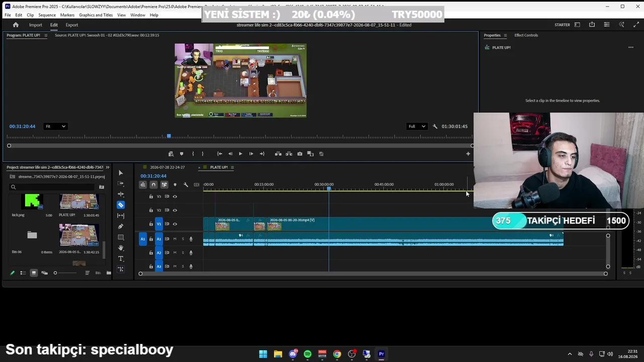The width and height of the screenshot is (644, 362).
Task: Open the File menu
Action: click(8, 15)
